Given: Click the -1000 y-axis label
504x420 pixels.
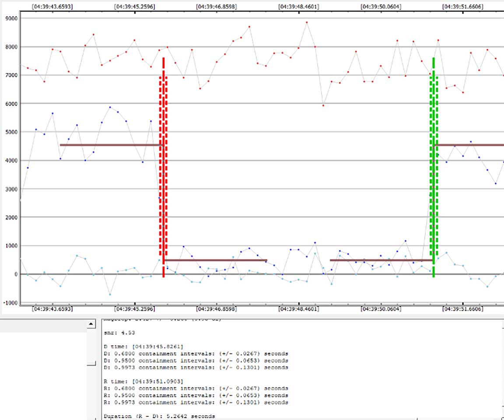Looking at the screenshot, I should (x=10, y=303).
